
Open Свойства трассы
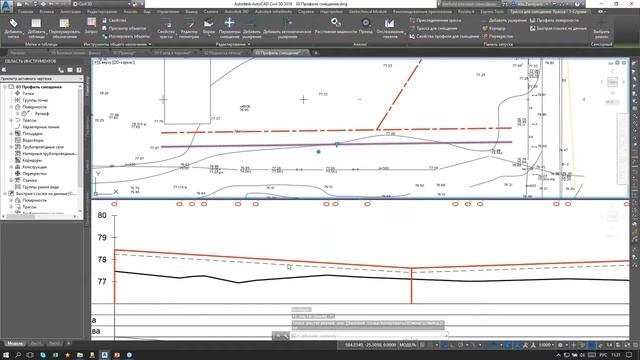[166, 28]
